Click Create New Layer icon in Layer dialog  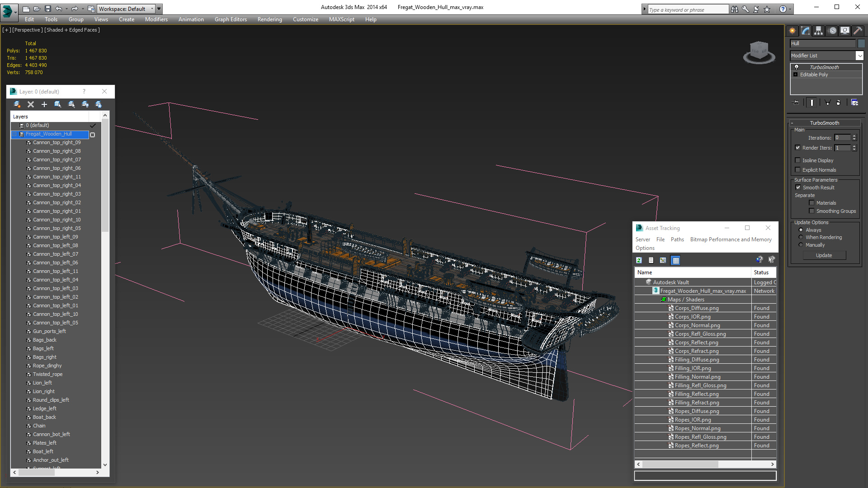[17, 104]
